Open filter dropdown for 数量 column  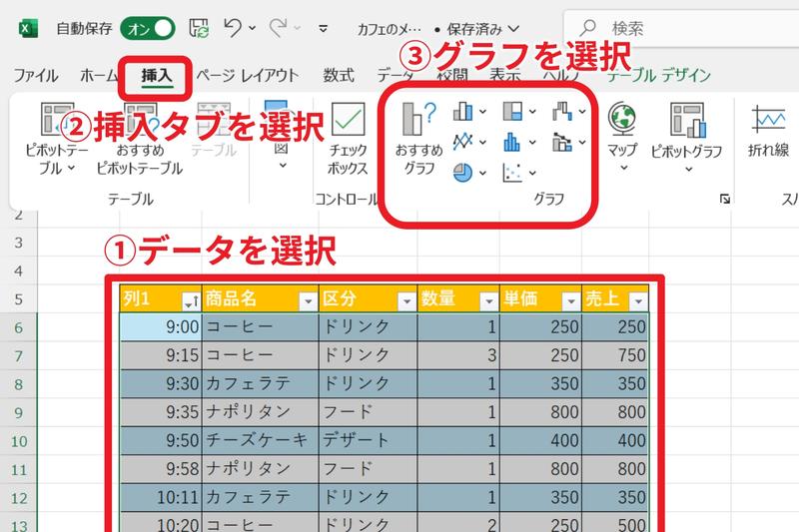(488, 301)
